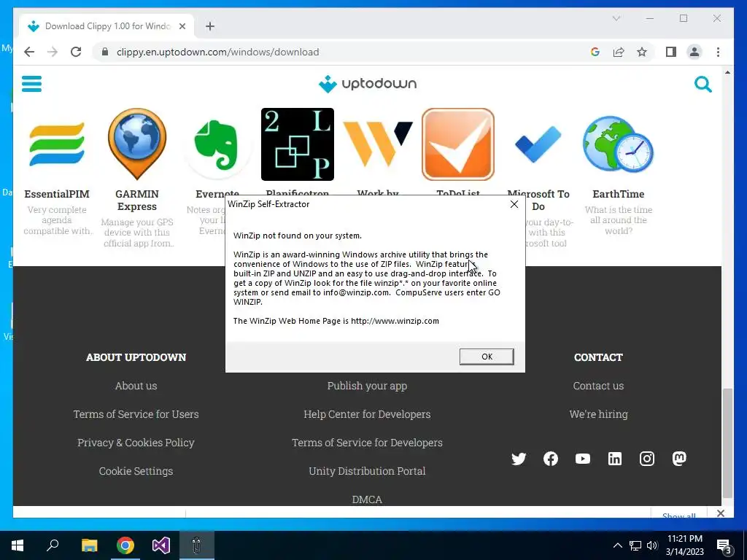This screenshot has width=747, height=560.
Task: Open the Planificatron app icon
Action: pyautogui.click(x=298, y=144)
